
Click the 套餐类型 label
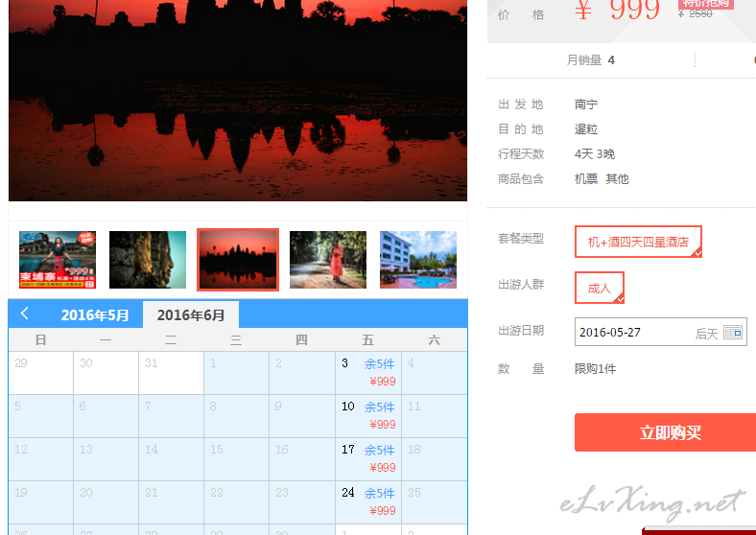[521, 239]
